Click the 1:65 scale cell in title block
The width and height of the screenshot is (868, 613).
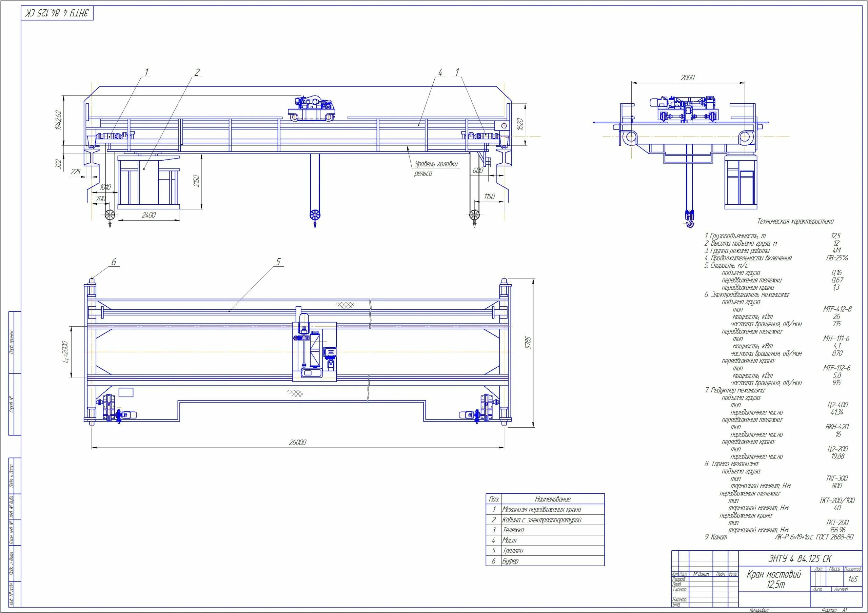(x=852, y=579)
